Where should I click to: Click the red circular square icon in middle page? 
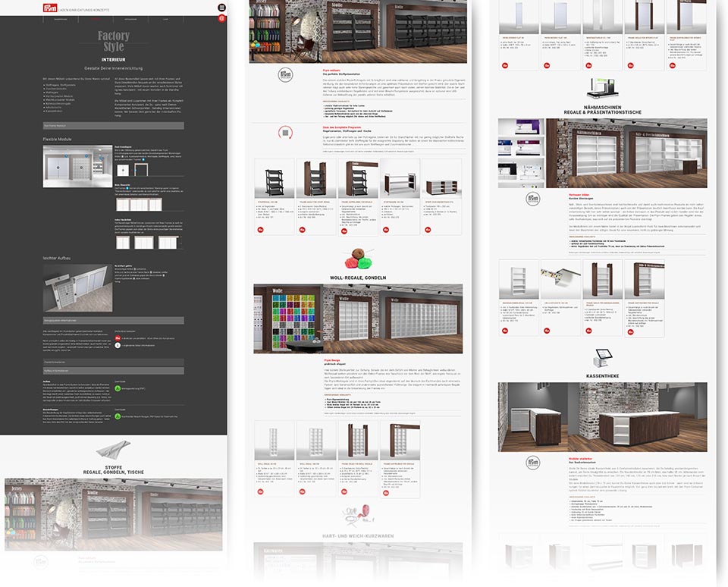point(285,133)
